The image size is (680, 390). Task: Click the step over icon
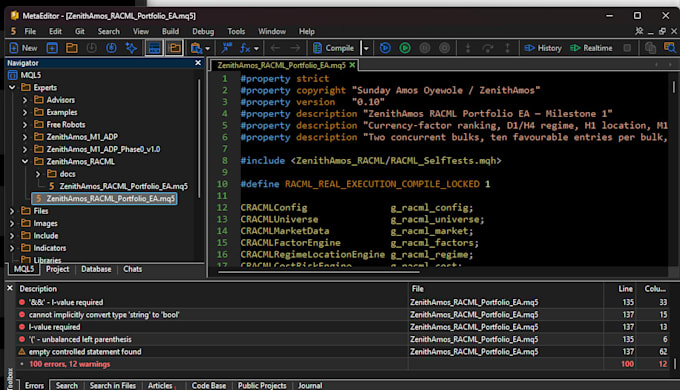pyautogui.click(x=487, y=48)
